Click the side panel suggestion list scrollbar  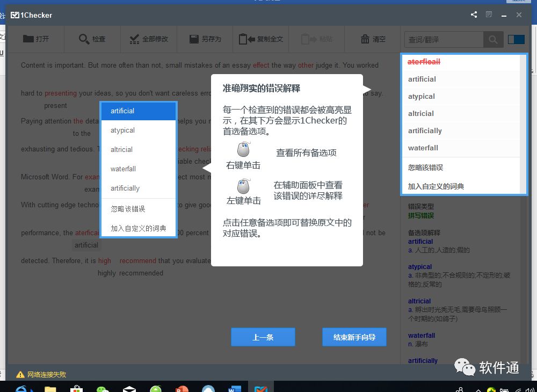click(523, 124)
